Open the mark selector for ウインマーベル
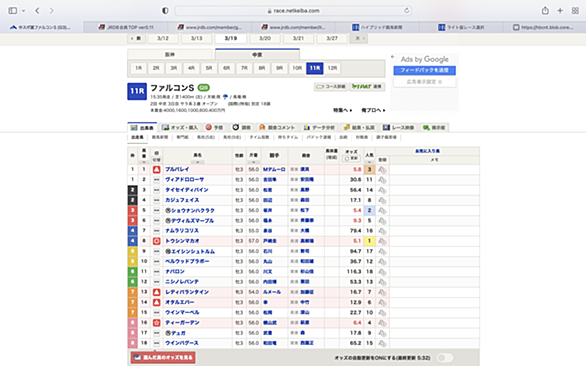 [x=157, y=313]
